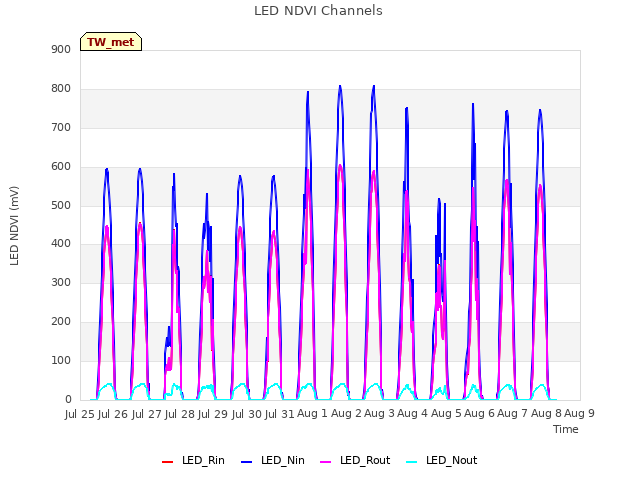
Task: Click the 800 y-axis tick label
Action: coord(61,89)
